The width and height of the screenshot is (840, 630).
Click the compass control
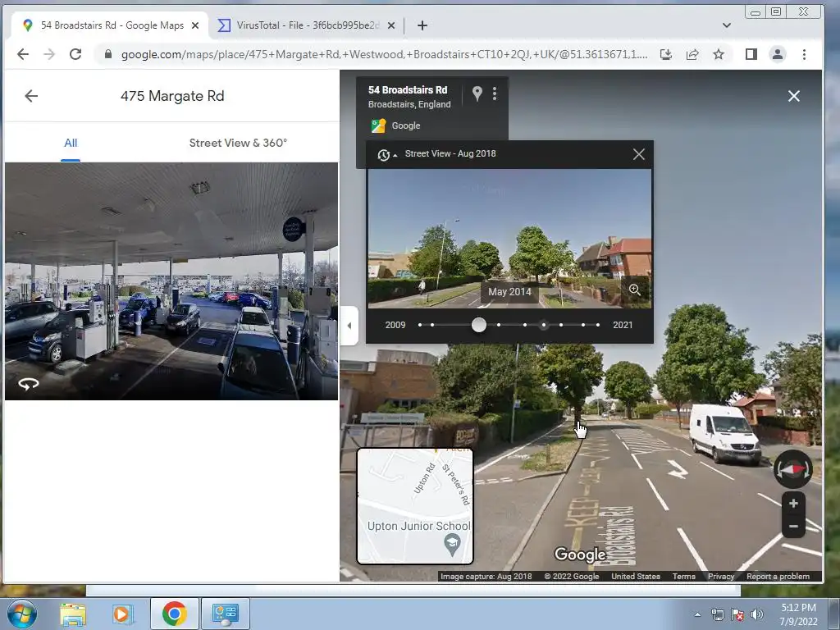[x=793, y=469]
